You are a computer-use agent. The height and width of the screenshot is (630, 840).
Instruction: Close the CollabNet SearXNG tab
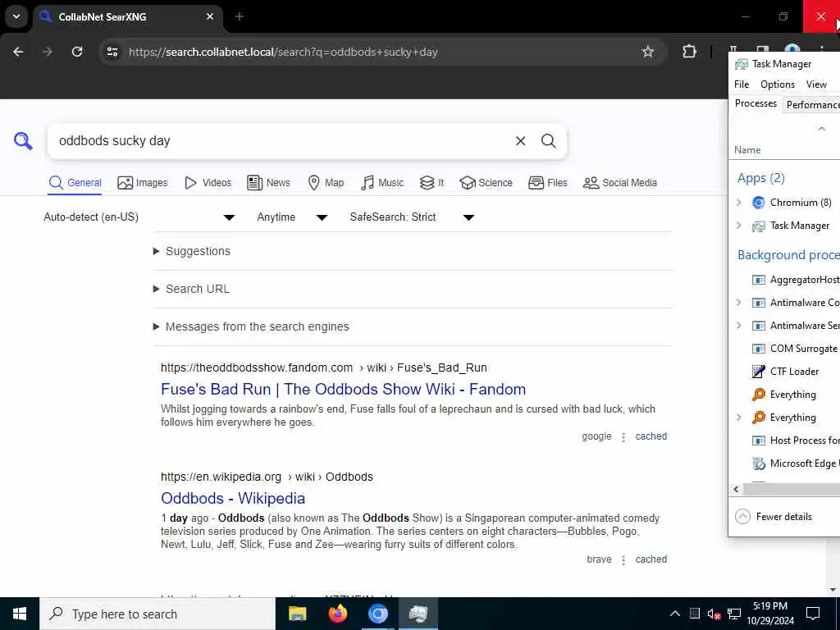pyautogui.click(x=210, y=16)
